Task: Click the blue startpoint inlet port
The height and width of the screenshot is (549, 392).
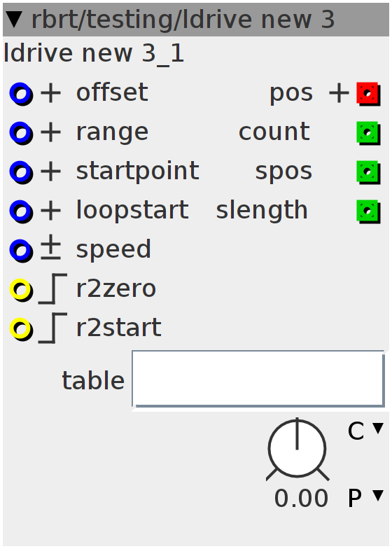Action: coord(21,172)
